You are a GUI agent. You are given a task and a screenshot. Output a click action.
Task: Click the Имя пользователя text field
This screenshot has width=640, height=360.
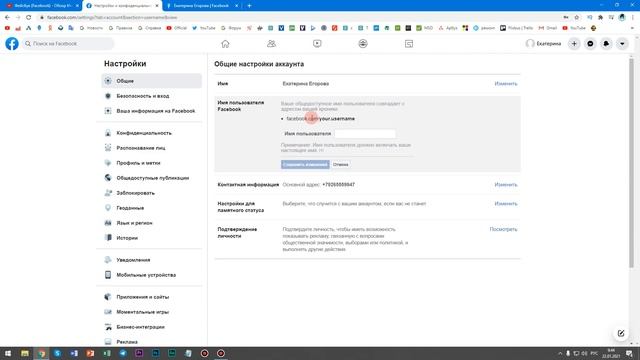(x=365, y=133)
